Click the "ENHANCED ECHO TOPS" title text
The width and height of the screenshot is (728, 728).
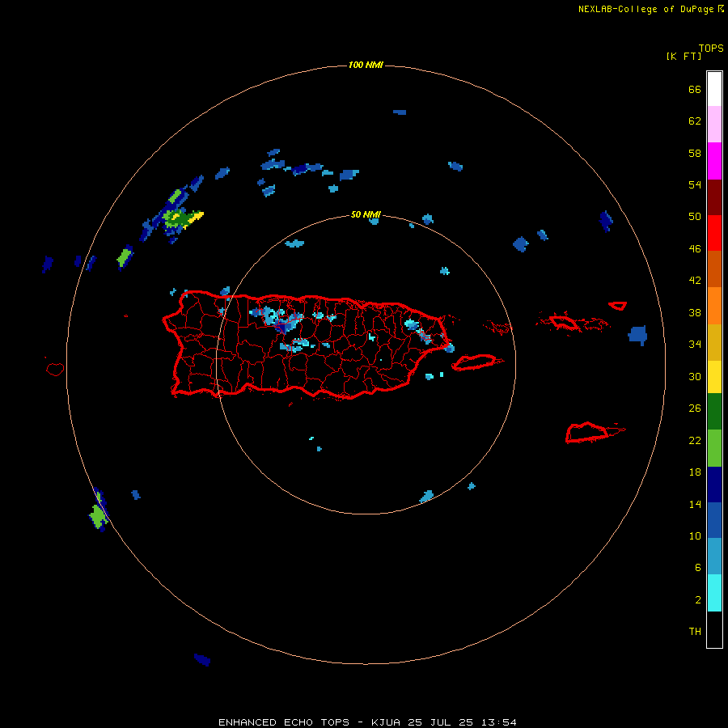[284, 722]
